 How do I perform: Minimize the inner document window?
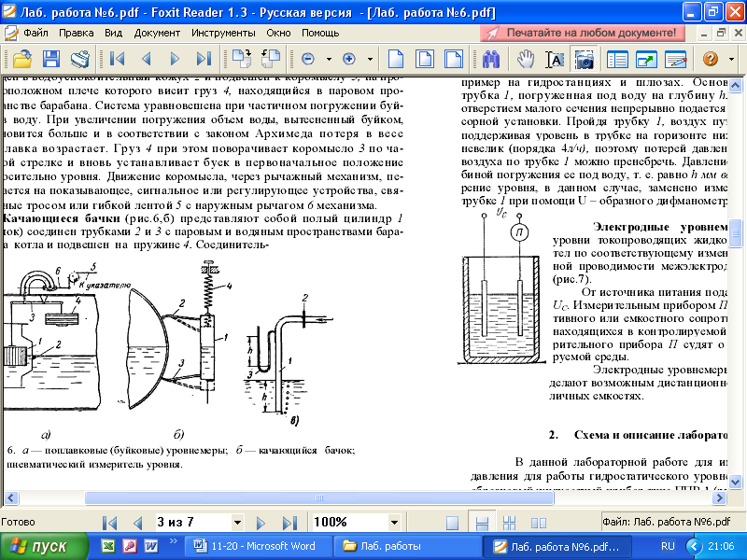coord(704,33)
